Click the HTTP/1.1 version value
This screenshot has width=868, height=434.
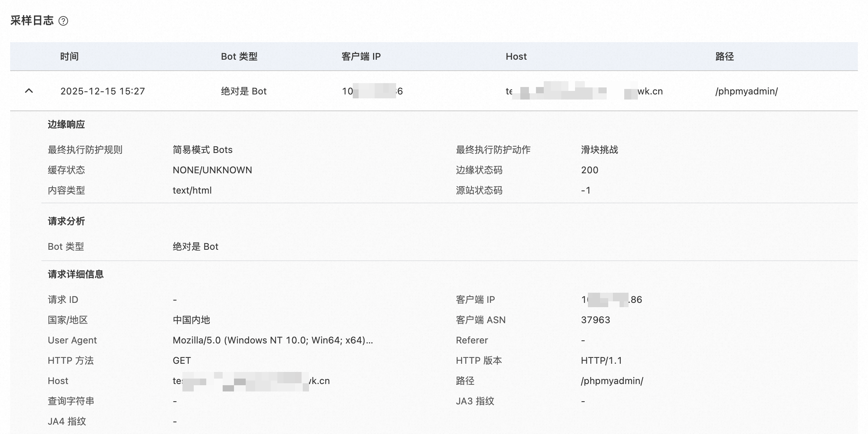[601, 361]
